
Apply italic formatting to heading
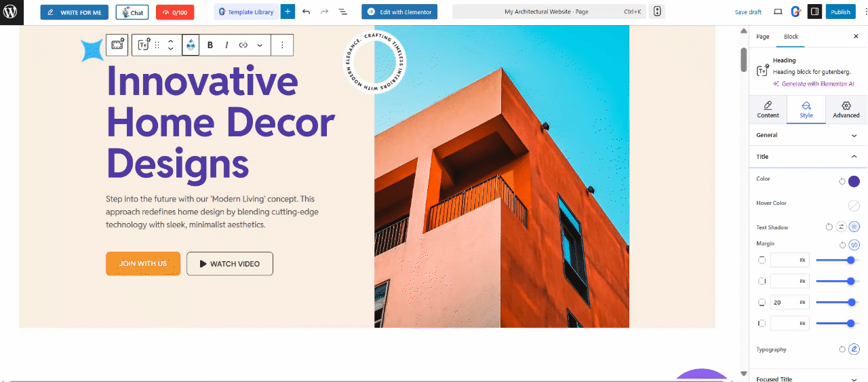click(226, 45)
